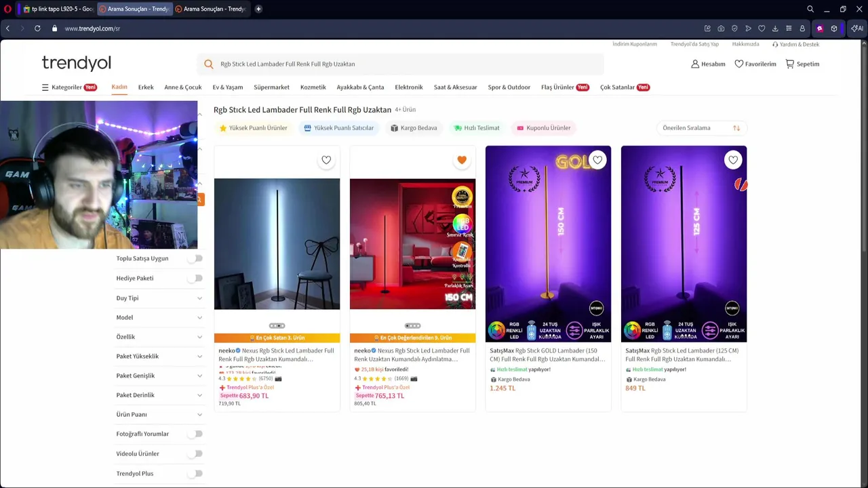The width and height of the screenshot is (868, 488).
Task: Turn on Fotoğraflı Yorumlar filter
Action: (x=195, y=434)
